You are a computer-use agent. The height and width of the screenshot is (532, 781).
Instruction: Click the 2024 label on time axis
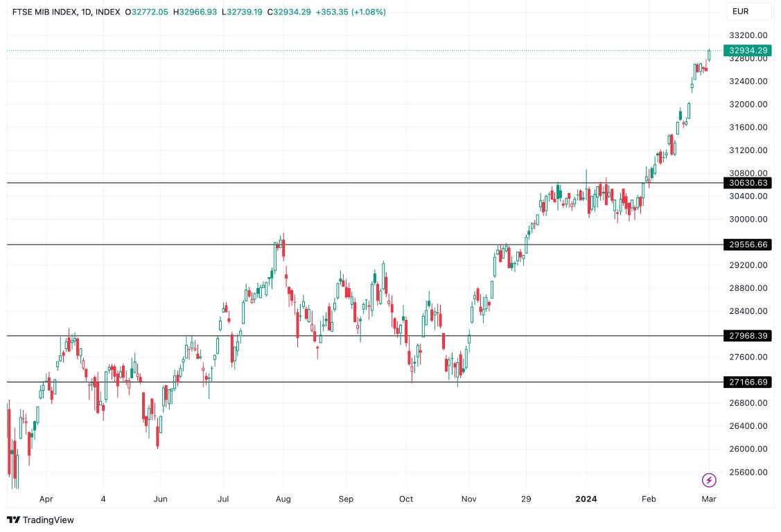587,499
